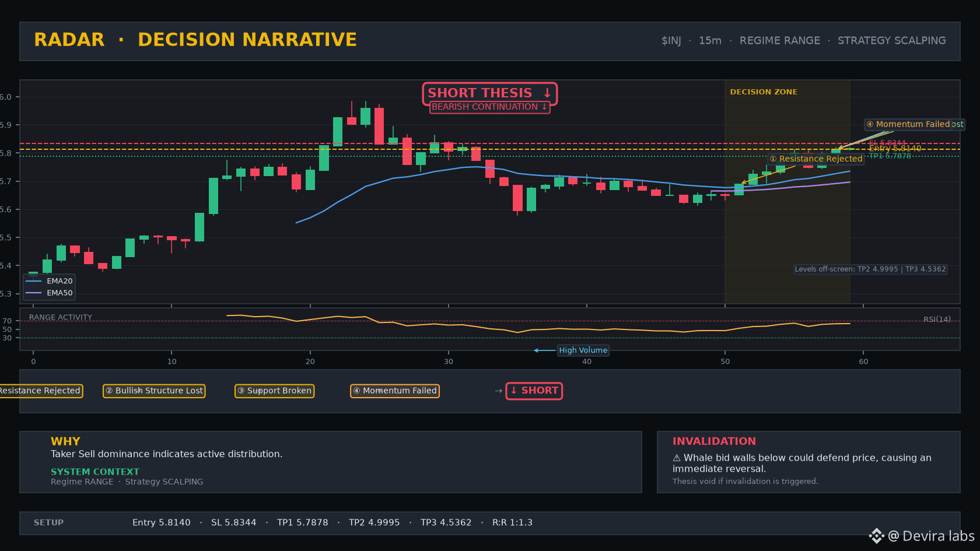The height and width of the screenshot is (551, 980).
Task: Click the Taker Sell dominance sentence
Action: tap(167, 454)
